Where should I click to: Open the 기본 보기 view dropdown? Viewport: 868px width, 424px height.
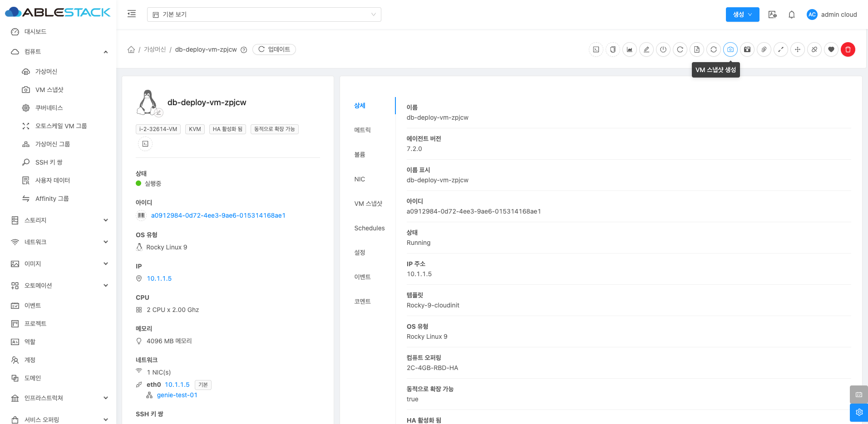(x=264, y=15)
